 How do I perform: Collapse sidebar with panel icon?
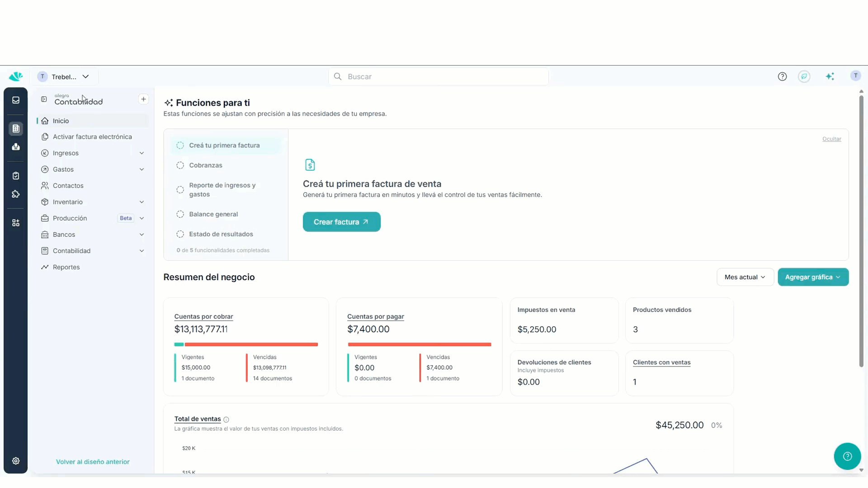click(x=44, y=99)
